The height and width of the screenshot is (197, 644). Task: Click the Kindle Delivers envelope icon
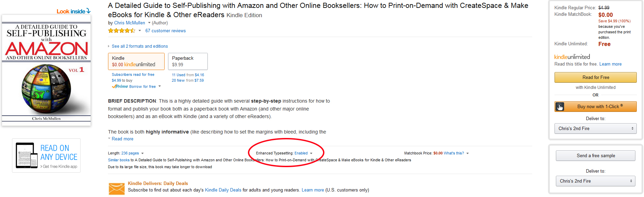click(x=117, y=188)
